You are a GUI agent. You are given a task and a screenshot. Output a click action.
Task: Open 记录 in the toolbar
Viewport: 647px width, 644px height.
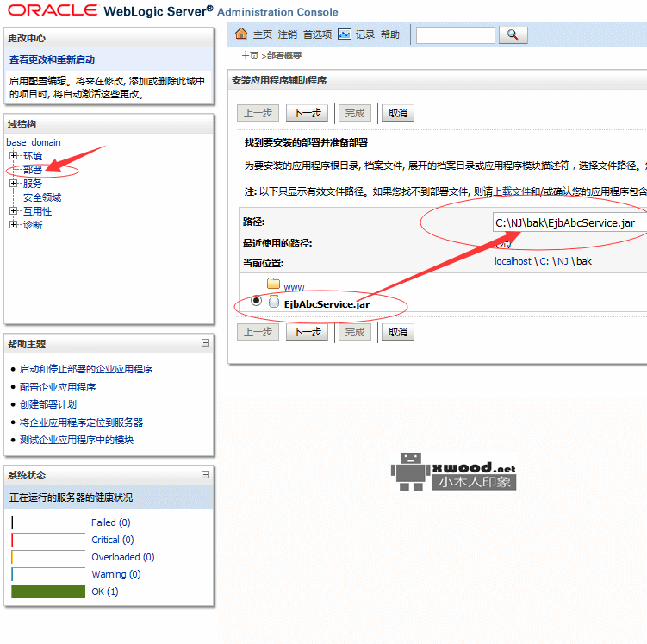pos(365,34)
